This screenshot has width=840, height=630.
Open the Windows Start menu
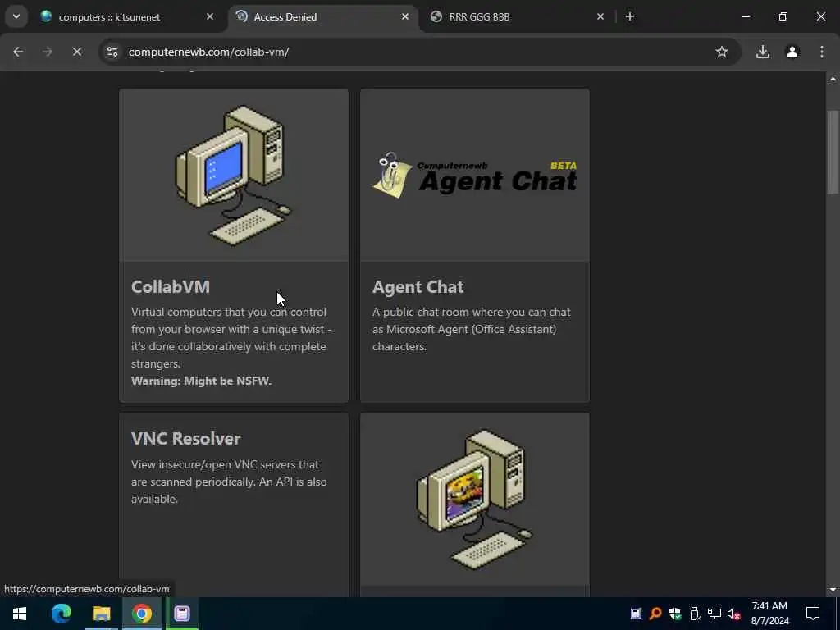[x=20, y=614]
